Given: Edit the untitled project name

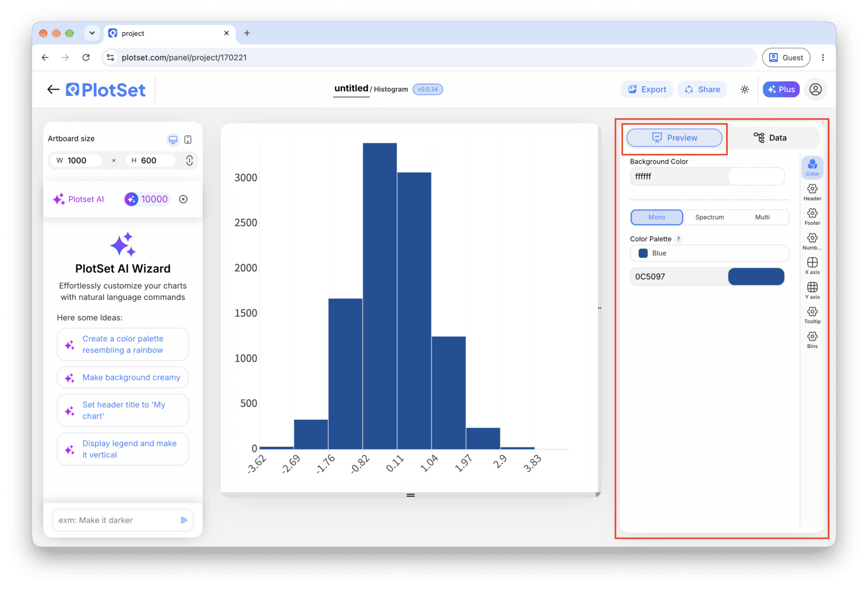Looking at the screenshot, I should [x=351, y=88].
